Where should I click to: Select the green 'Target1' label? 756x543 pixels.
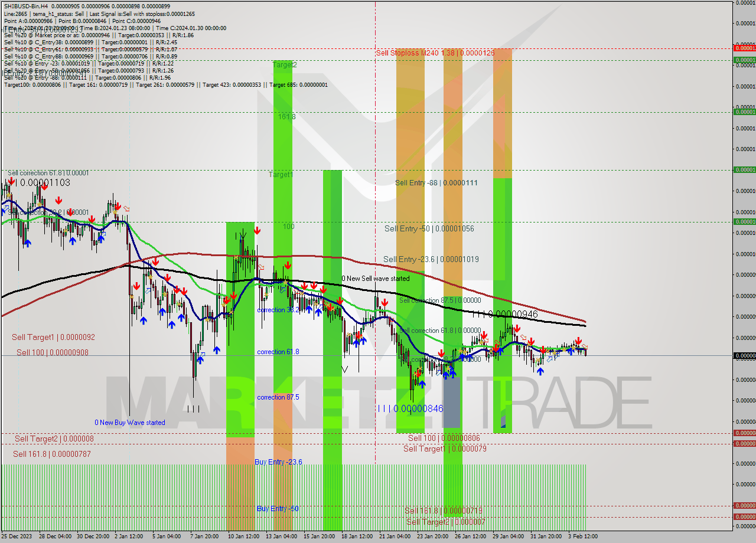coord(281,175)
